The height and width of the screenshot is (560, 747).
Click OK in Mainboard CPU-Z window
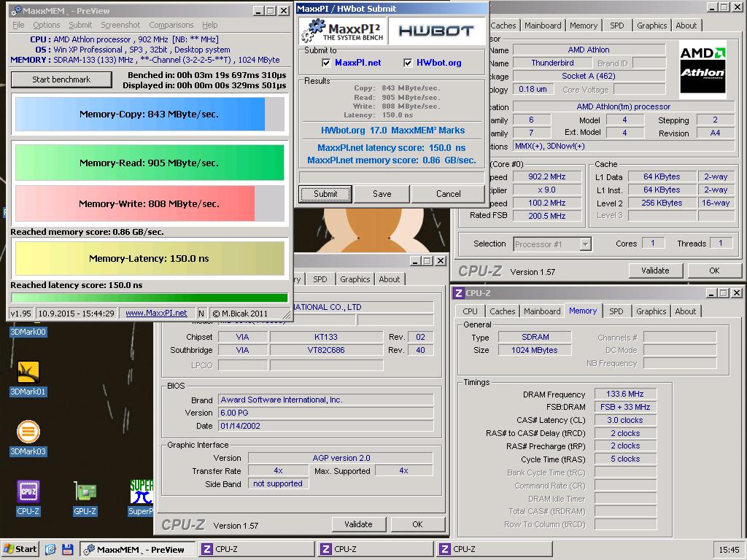click(417, 524)
